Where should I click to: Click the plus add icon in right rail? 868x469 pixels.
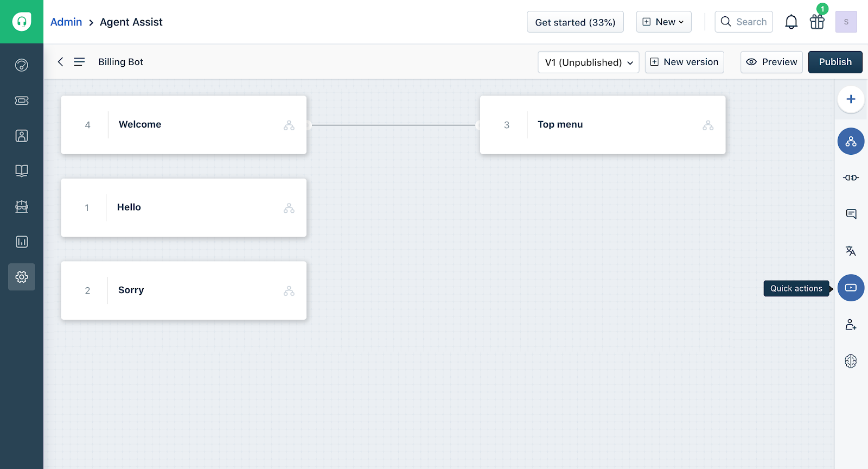(x=851, y=99)
